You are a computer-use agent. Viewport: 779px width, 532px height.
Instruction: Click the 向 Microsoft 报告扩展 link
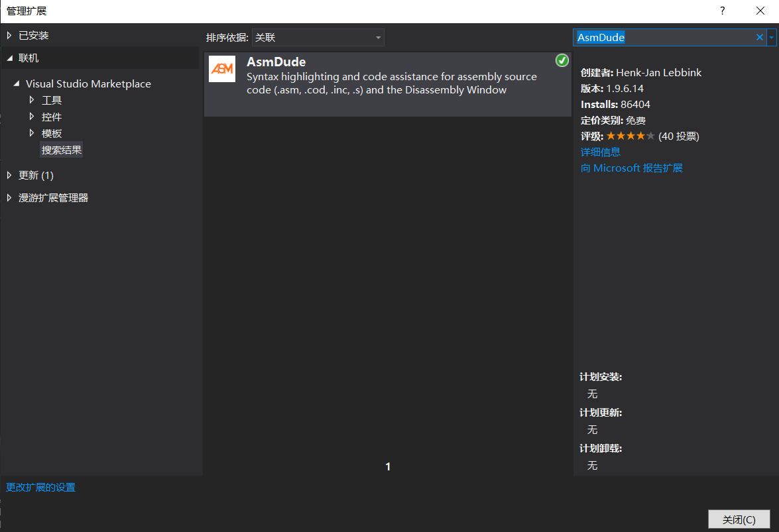[631, 168]
